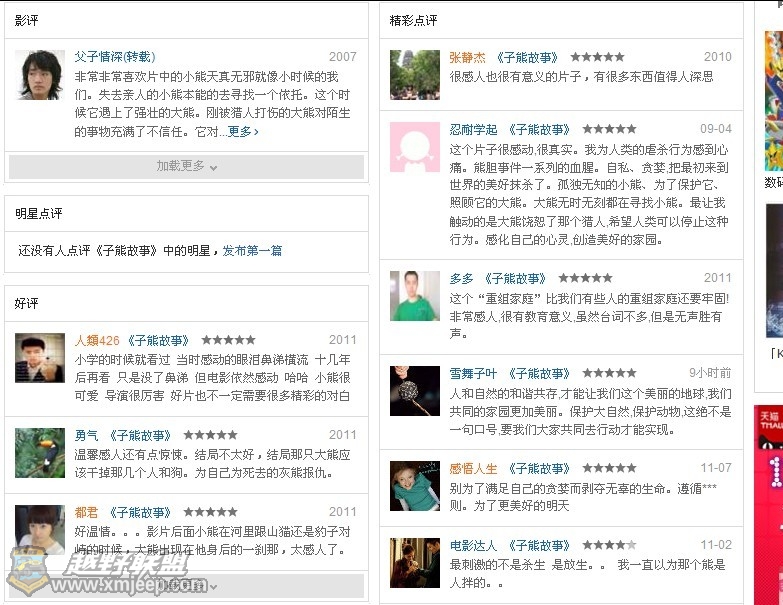Open 父子情深(转载) review title
The image size is (783, 605).
(115, 57)
